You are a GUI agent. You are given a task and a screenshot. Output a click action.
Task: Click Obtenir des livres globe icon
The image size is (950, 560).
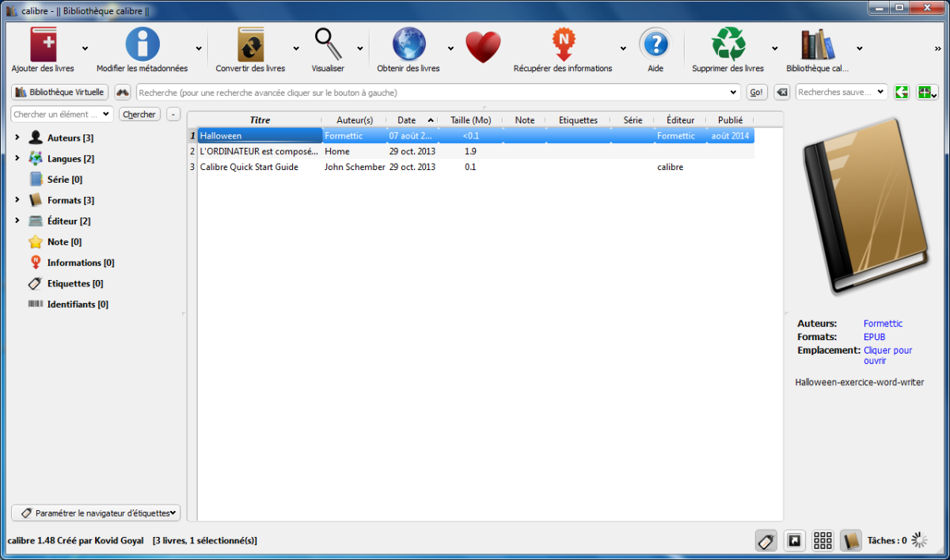(408, 44)
